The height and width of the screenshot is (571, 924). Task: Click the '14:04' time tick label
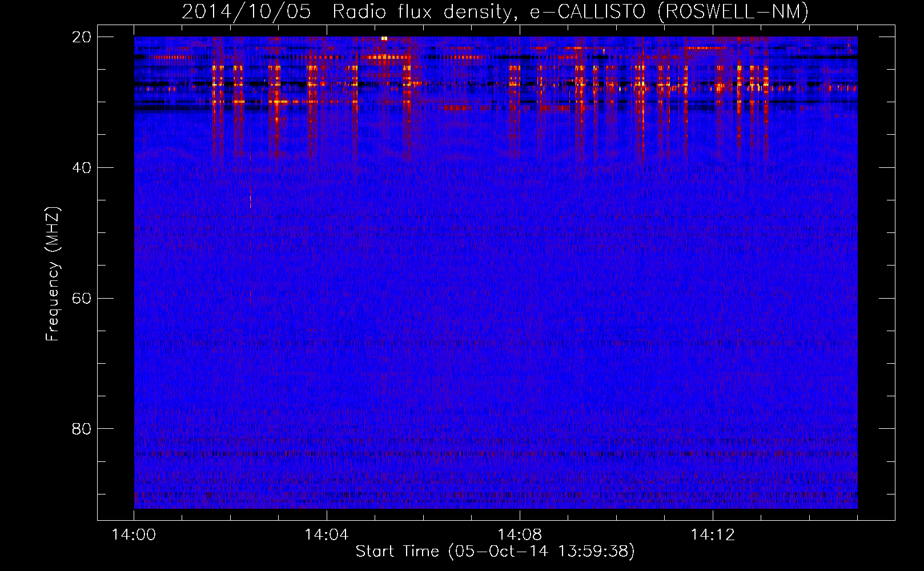[x=327, y=535]
